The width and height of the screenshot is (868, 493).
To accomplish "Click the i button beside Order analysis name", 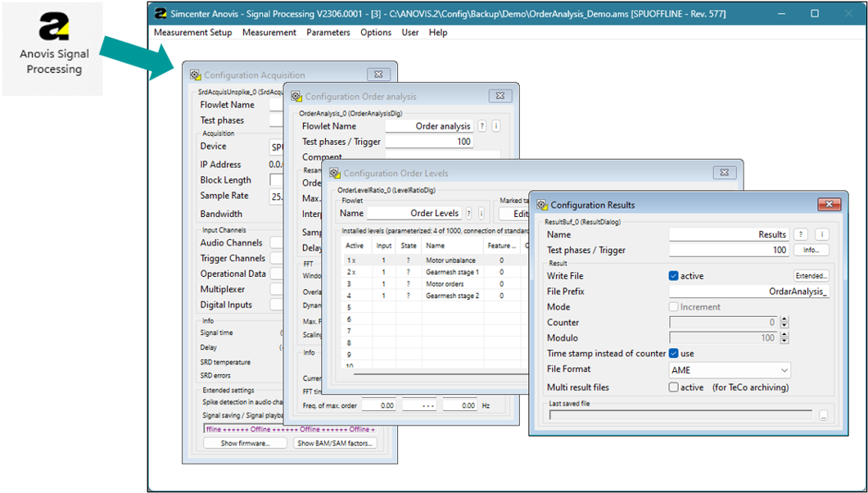I will tap(496, 126).
